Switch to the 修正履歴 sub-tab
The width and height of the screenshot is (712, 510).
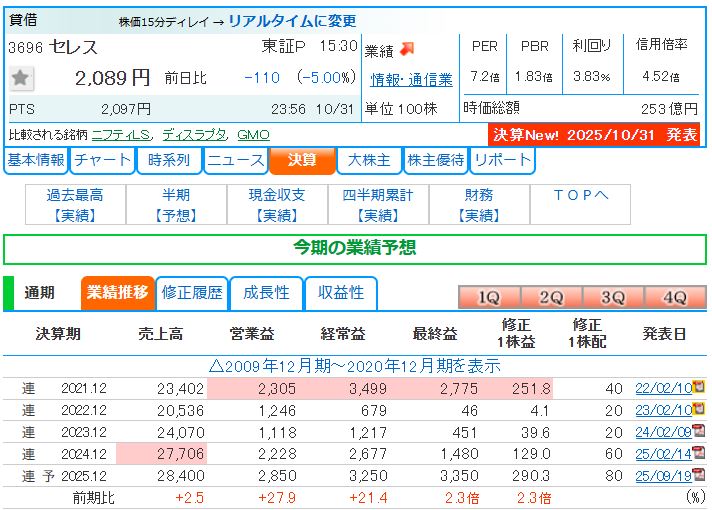191,293
